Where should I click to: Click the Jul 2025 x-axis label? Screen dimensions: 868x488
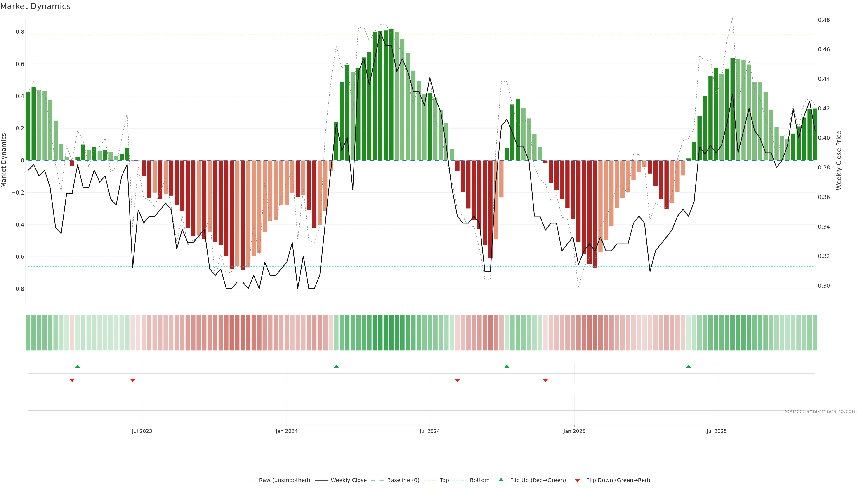pos(716,431)
